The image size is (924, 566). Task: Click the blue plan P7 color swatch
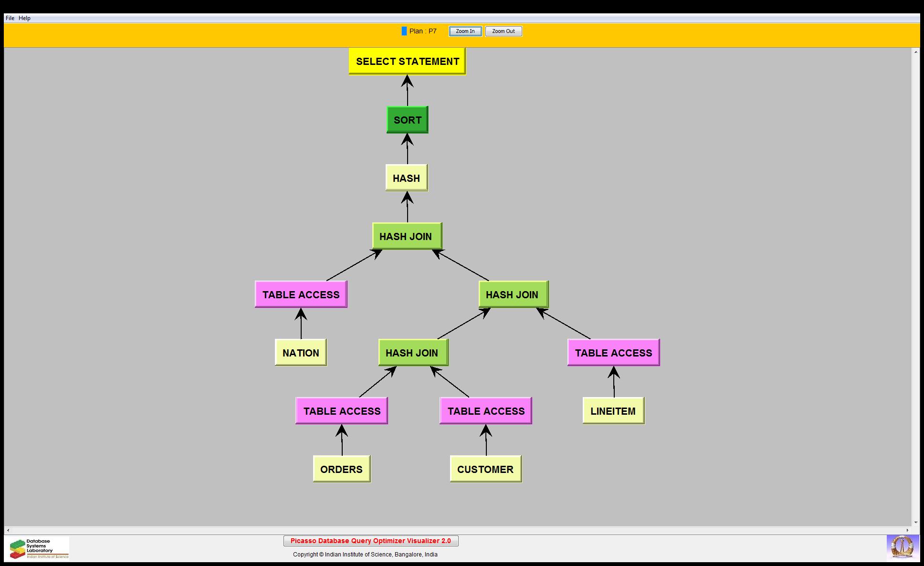coord(404,31)
